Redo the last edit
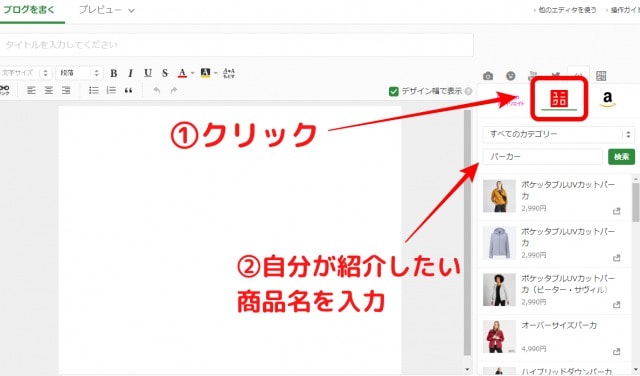Screen dimensions: 640x376 pyautogui.click(x=174, y=90)
